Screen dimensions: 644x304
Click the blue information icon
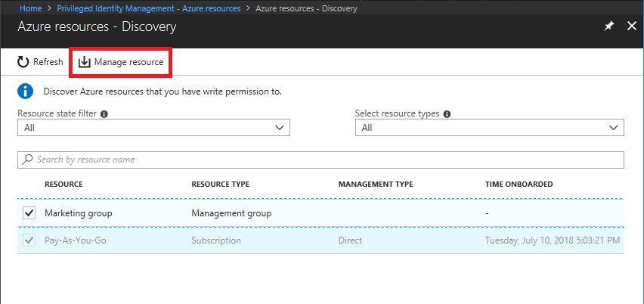pos(26,92)
